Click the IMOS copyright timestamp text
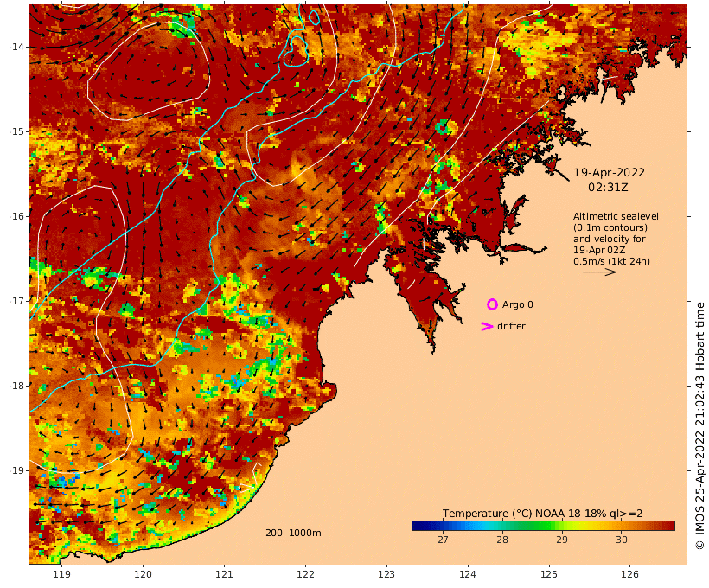The height and width of the screenshot is (588, 709). [700, 425]
